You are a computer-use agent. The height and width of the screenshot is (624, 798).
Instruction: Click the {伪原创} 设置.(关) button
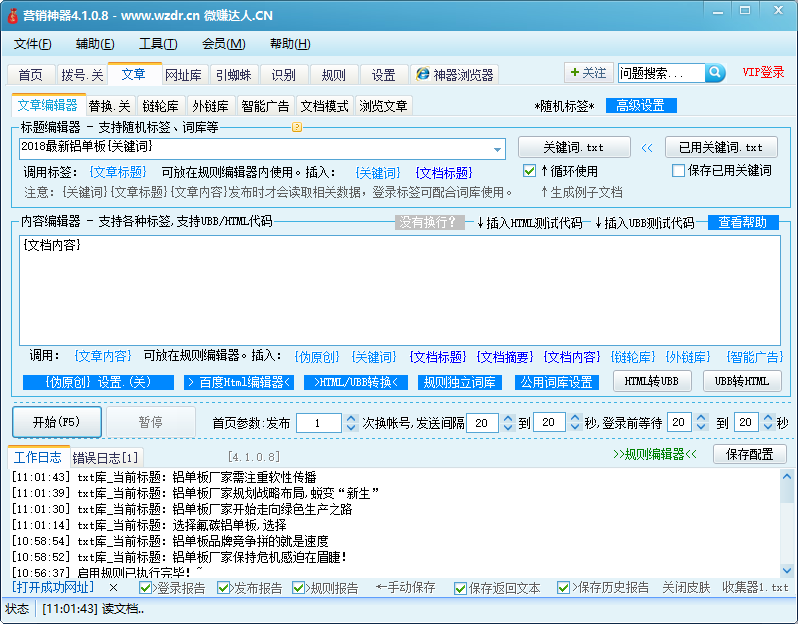(x=98, y=382)
